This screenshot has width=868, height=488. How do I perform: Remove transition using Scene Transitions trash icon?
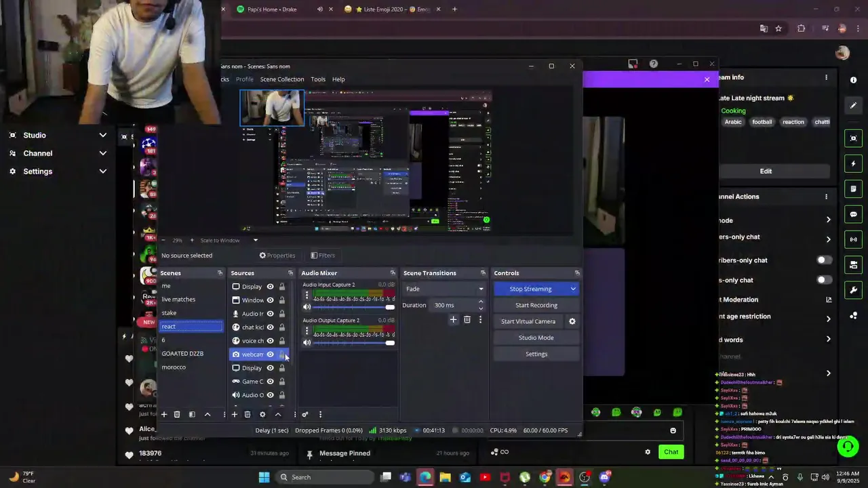tap(467, 319)
